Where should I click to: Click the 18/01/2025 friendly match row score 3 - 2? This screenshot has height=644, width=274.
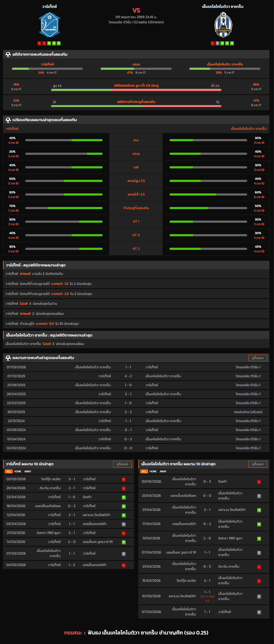pos(128,412)
